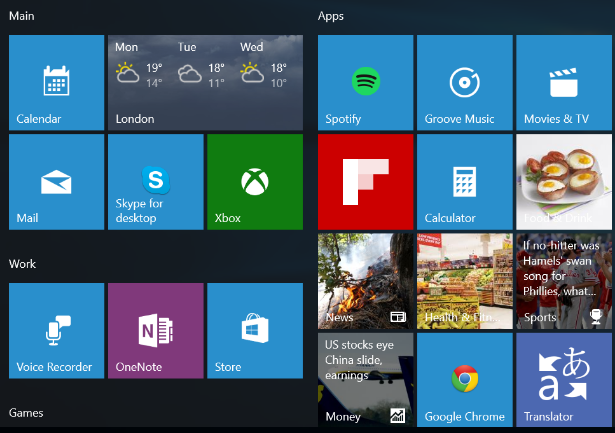
Task: Launch Spotify from the Apps group
Action: point(366,82)
